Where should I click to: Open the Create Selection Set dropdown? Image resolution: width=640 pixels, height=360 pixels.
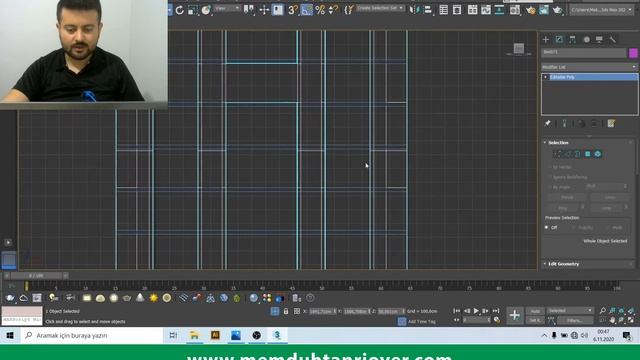point(380,8)
